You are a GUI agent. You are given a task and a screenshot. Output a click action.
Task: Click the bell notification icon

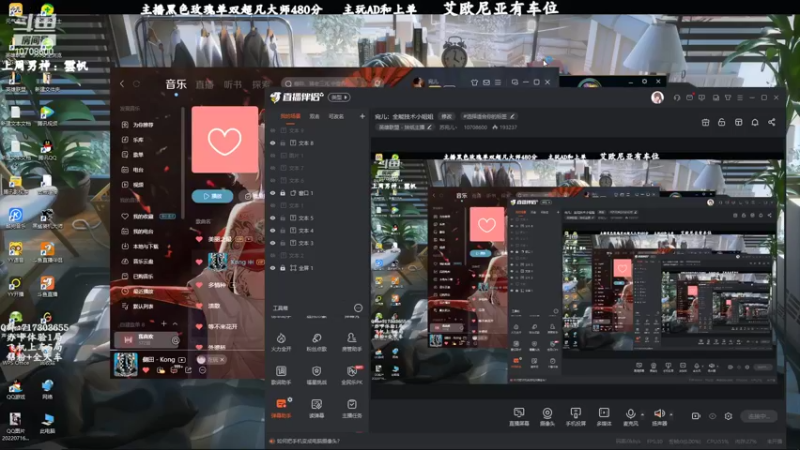coord(755,122)
